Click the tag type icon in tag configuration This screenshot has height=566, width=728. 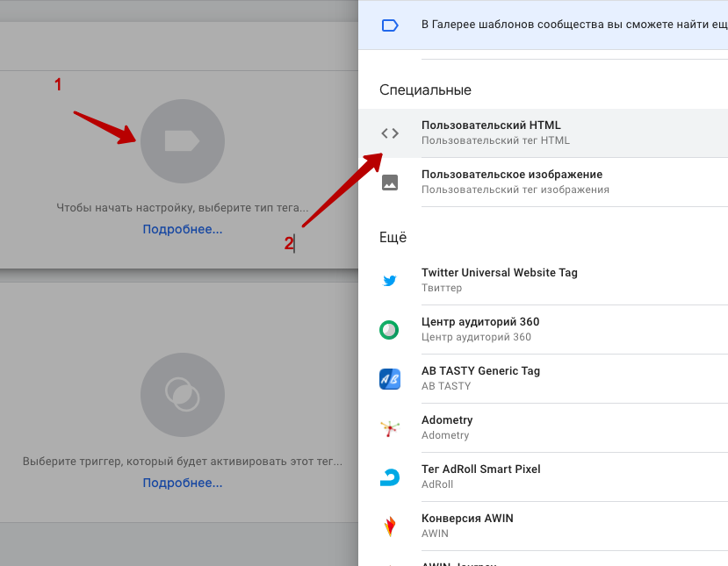pyautogui.click(x=183, y=141)
